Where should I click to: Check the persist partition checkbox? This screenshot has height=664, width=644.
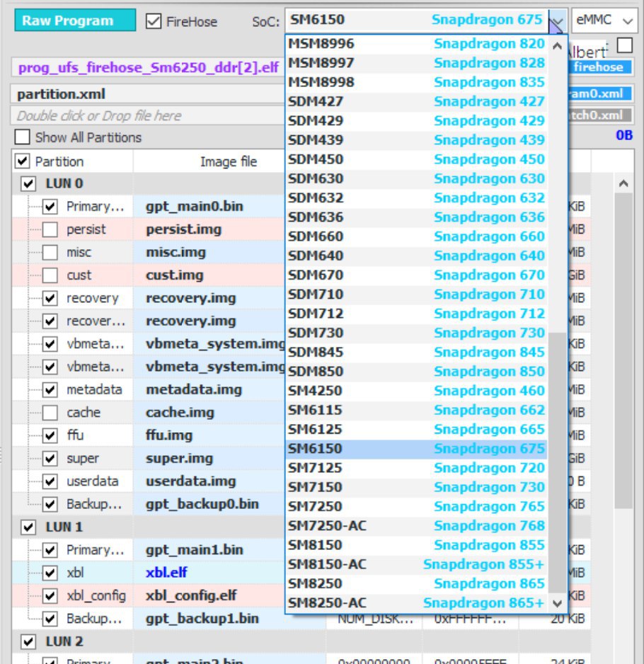tap(50, 229)
